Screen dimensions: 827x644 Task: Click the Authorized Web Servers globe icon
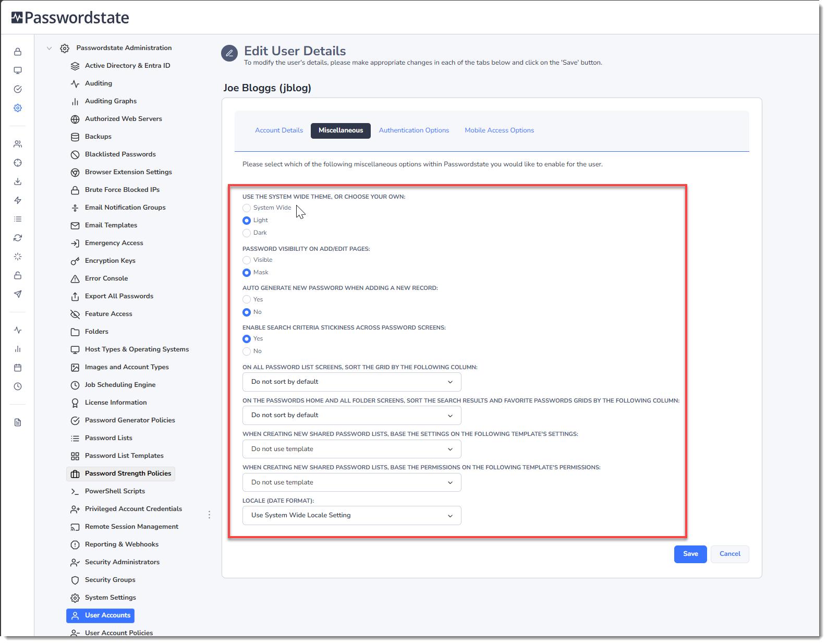75,119
